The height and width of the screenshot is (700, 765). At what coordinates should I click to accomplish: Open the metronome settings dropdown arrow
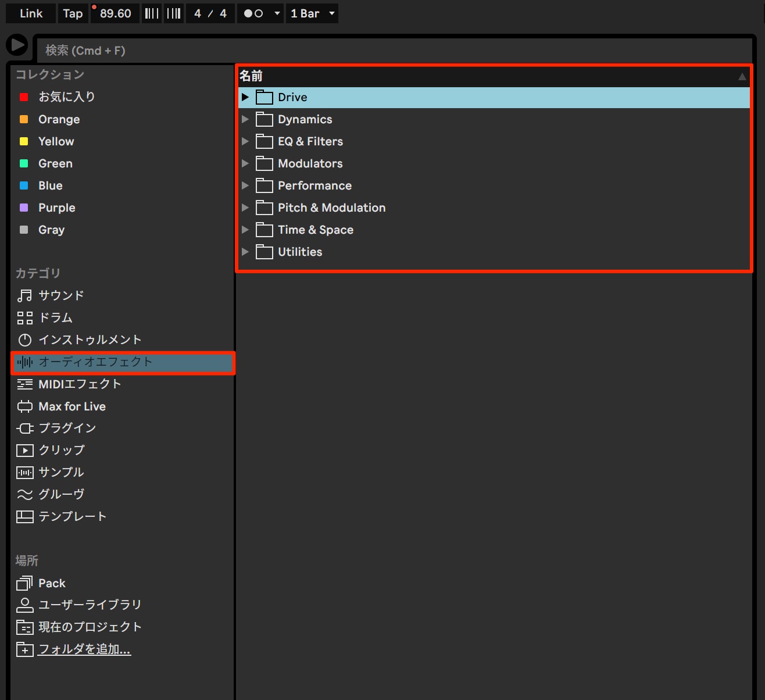click(277, 13)
